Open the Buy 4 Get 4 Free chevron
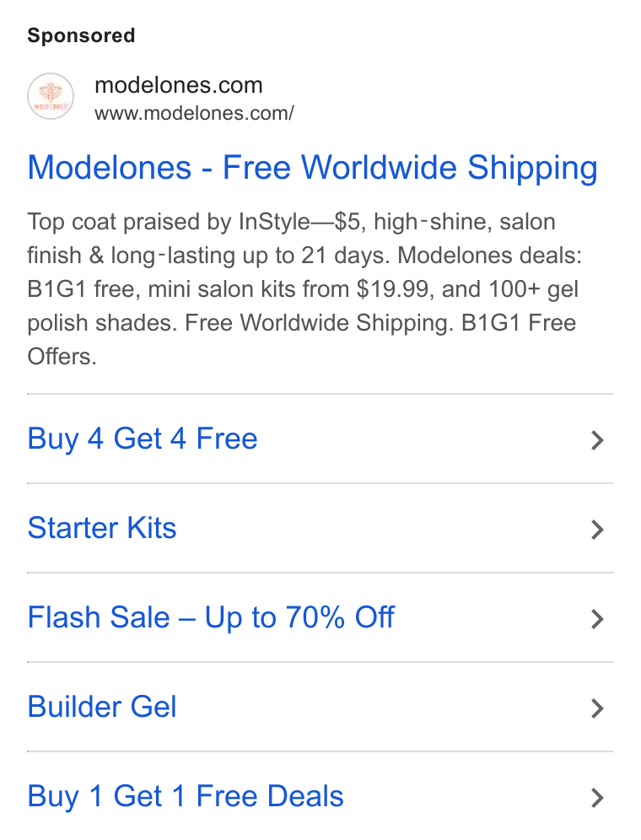The height and width of the screenshot is (840, 641). (598, 440)
